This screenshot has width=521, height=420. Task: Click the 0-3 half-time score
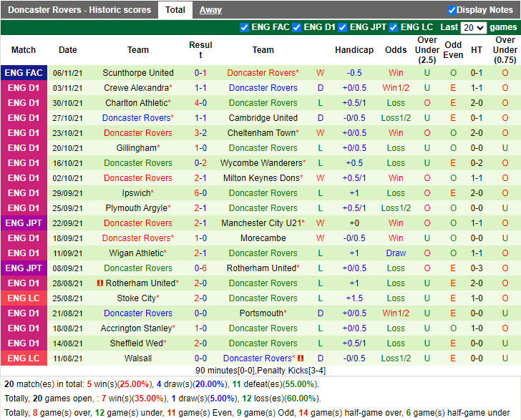click(477, 268)
